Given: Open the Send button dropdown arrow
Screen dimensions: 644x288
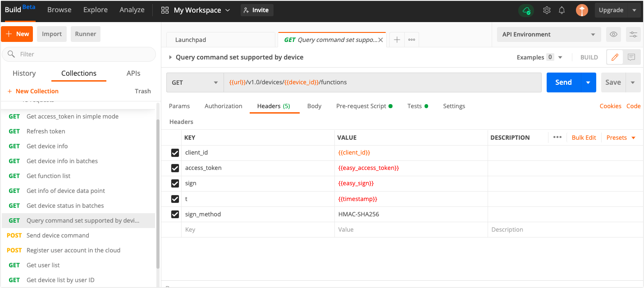Looking at the screenshot, I should click(x=588, y=82).
